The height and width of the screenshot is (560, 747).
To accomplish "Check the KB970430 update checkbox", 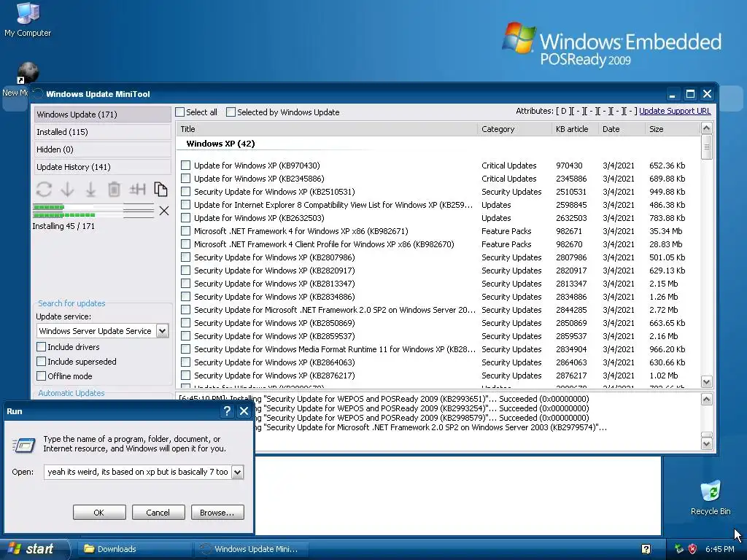I will (186, 166).
